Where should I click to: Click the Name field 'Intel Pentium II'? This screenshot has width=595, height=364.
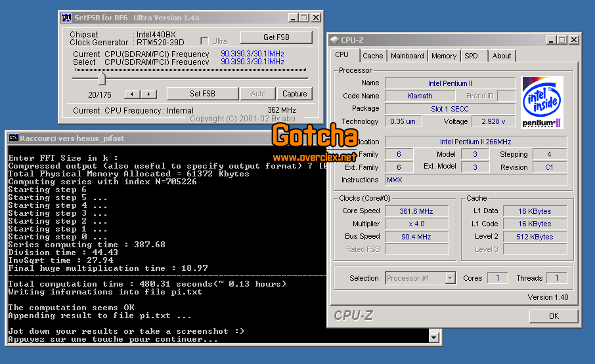pos(450,83)
